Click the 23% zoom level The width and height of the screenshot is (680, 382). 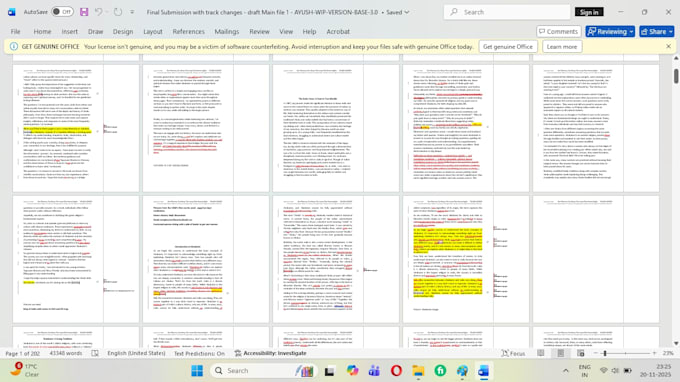[668, 353]
